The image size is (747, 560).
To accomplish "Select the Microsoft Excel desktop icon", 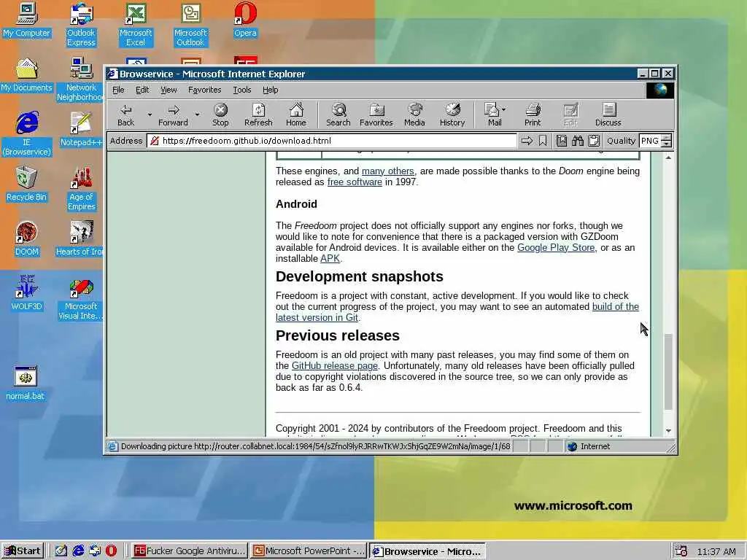I will click(135, 24).
